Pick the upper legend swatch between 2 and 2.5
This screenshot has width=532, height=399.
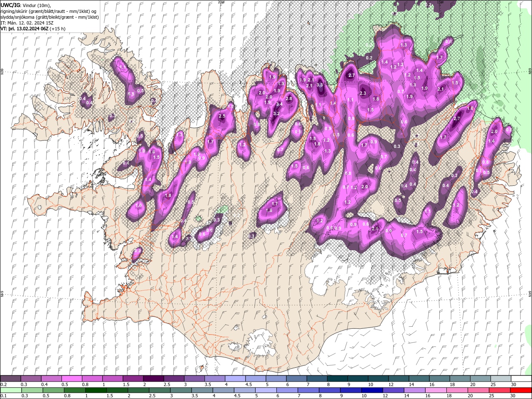153,379
